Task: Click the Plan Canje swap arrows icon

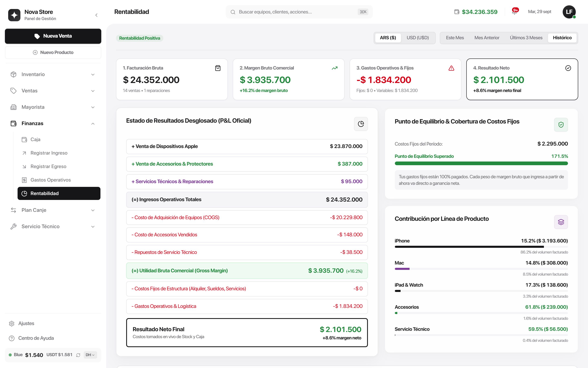Action: tap(14, 210)
